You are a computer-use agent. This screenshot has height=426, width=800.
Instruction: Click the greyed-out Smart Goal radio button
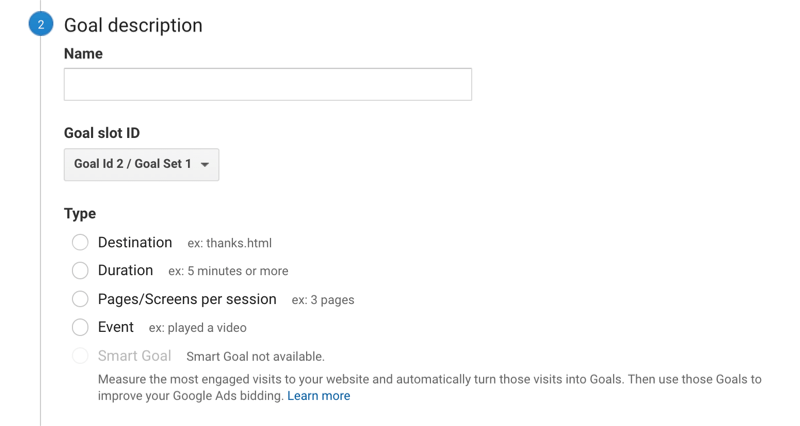(x=80, y=356)
